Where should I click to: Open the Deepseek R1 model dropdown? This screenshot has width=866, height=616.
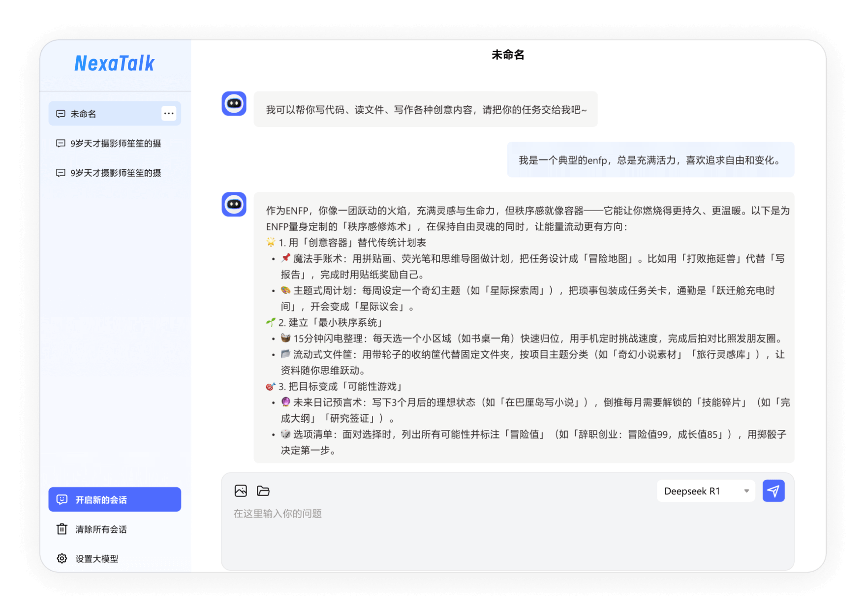click(705, 491)
